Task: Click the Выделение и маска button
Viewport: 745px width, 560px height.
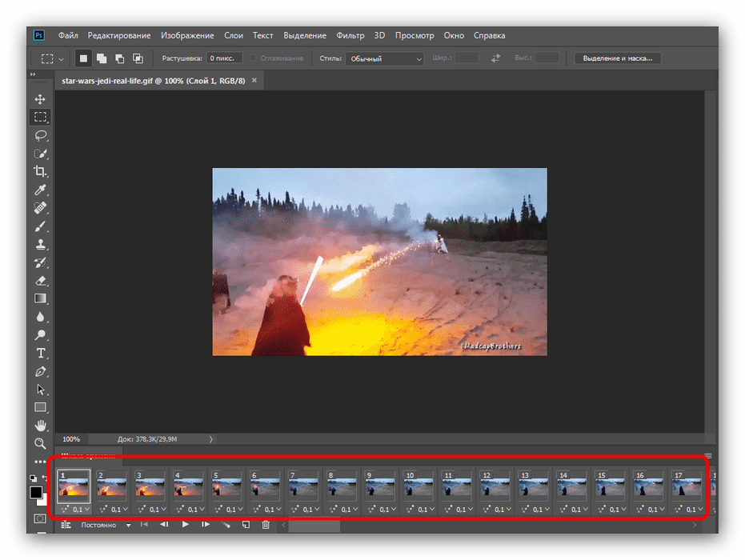Action: coord(618,58)
